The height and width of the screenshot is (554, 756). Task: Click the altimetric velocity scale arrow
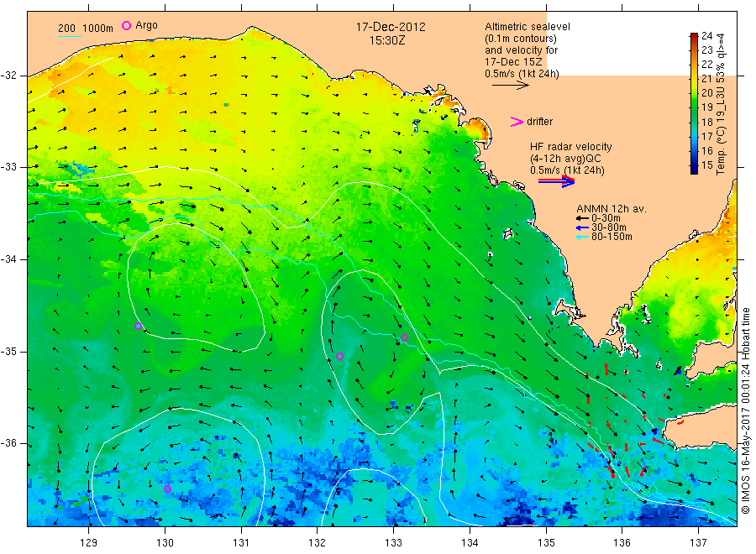(511, 86)
